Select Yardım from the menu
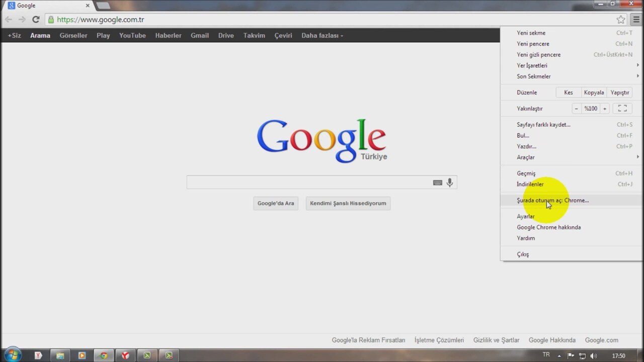This screenshot has width=644, height=362. point(571,238)
